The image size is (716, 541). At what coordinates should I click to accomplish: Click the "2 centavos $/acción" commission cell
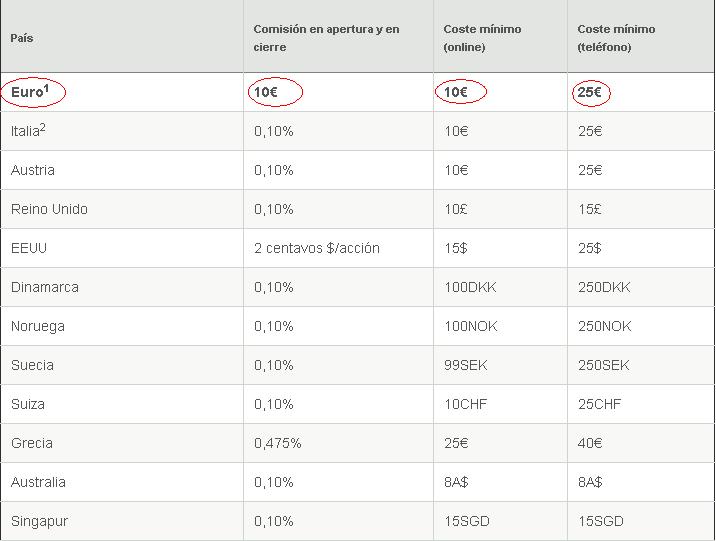coord(316,248)
